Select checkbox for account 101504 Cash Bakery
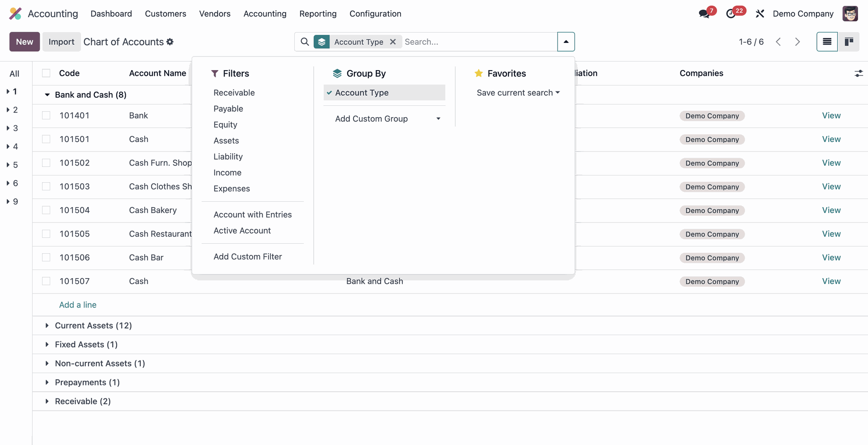The width and height of the screenshot is (868, 445). click(46, 210)
